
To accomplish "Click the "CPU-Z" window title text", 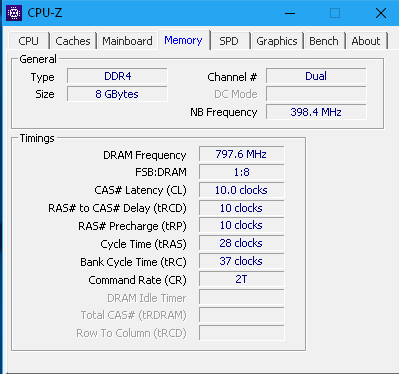I will point(45,13).
